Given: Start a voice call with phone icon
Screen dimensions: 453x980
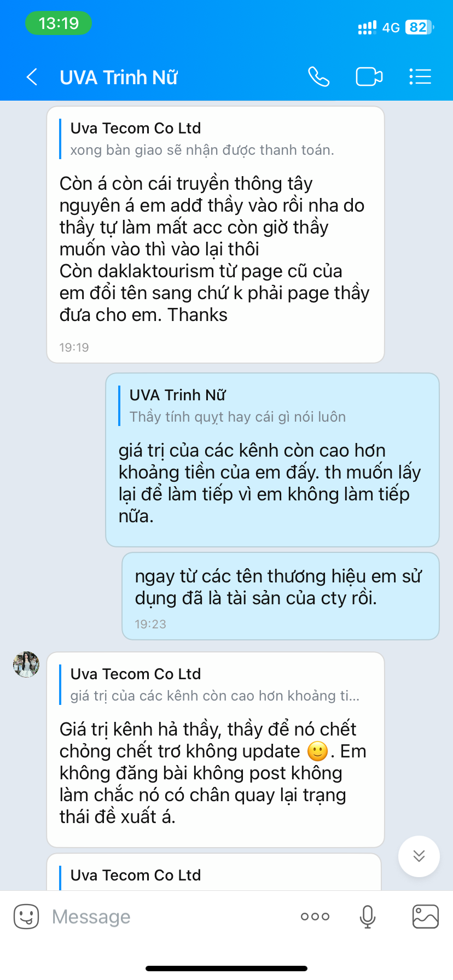Looking at the screenshot, I should (x=318, y=77).
